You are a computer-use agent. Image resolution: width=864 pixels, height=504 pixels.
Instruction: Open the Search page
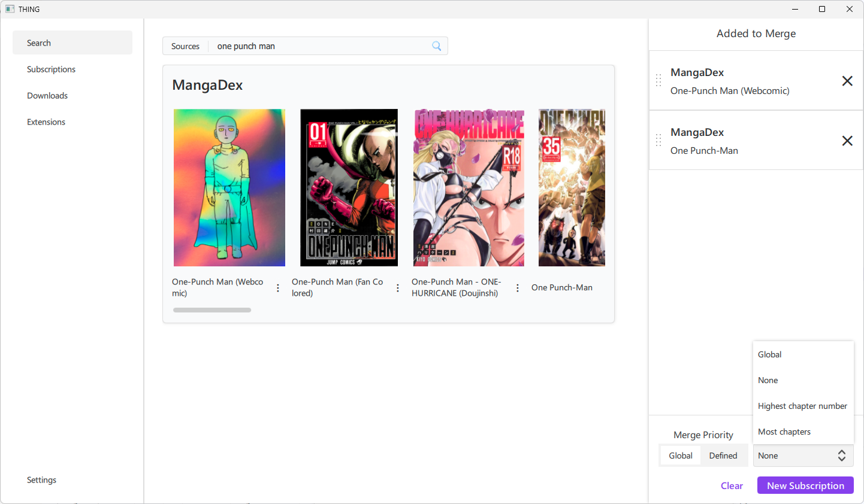click(x=72, y=43)
